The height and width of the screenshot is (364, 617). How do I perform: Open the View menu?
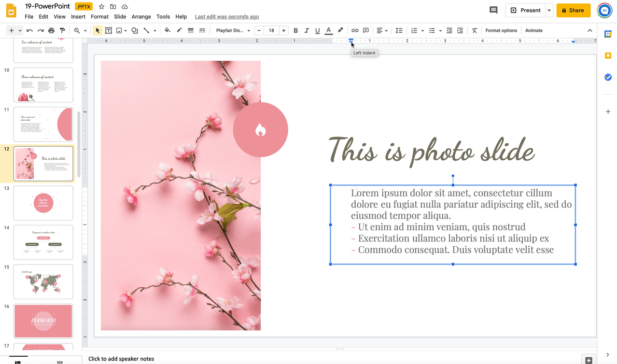(x=60, y=16)
